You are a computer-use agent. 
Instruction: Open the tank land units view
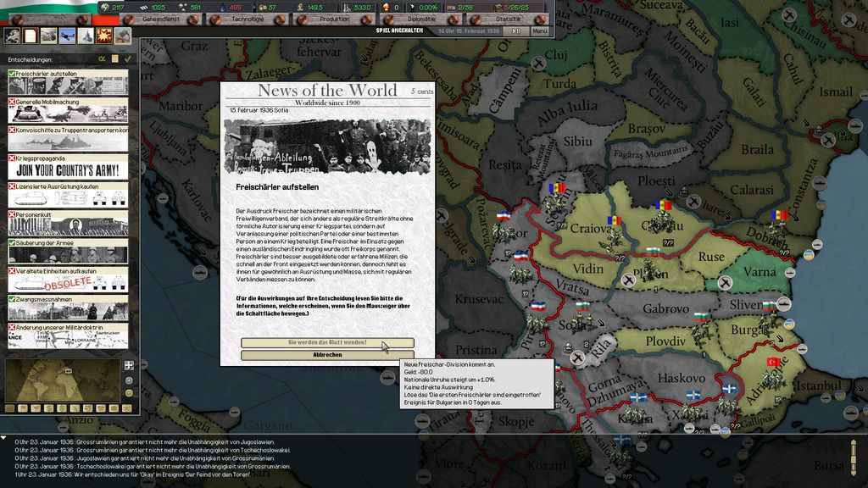click(x=48, y=36)
